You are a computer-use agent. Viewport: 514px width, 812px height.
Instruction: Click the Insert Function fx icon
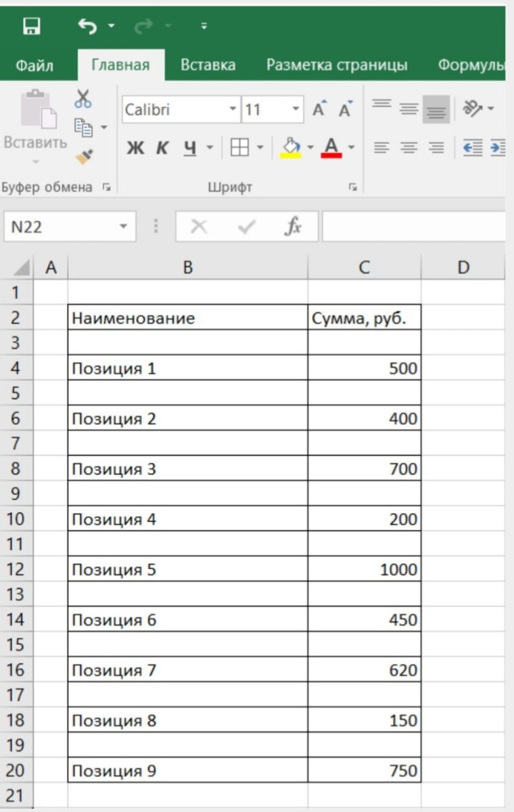293,227
